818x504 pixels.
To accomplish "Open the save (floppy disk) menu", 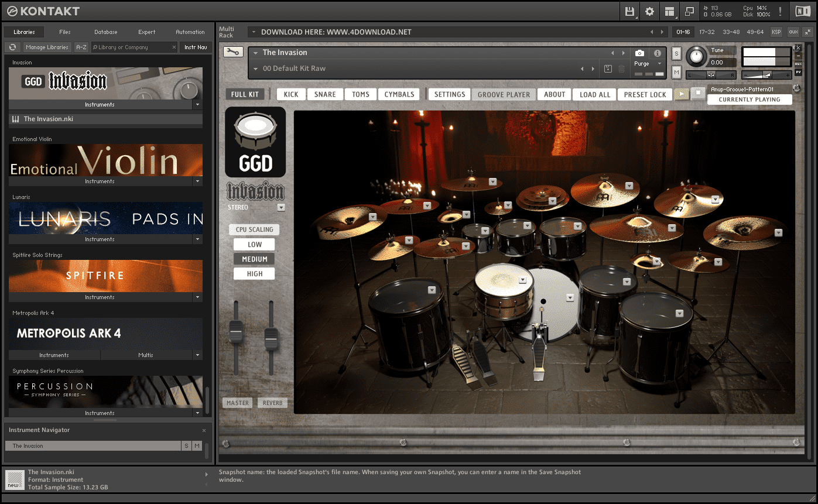I will pyautogui.click(x=630, y=11).
